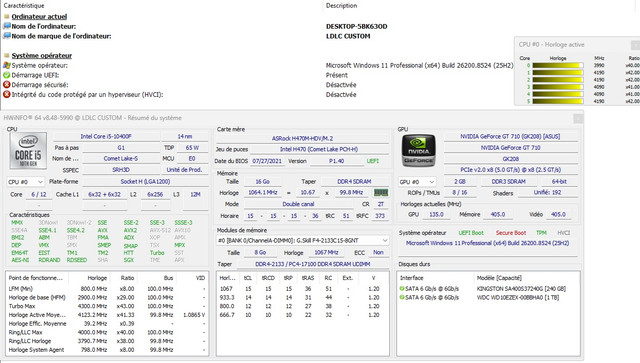Click the Intel Core i5-10400F name field

pyautogui.click(x=106, y=136)
